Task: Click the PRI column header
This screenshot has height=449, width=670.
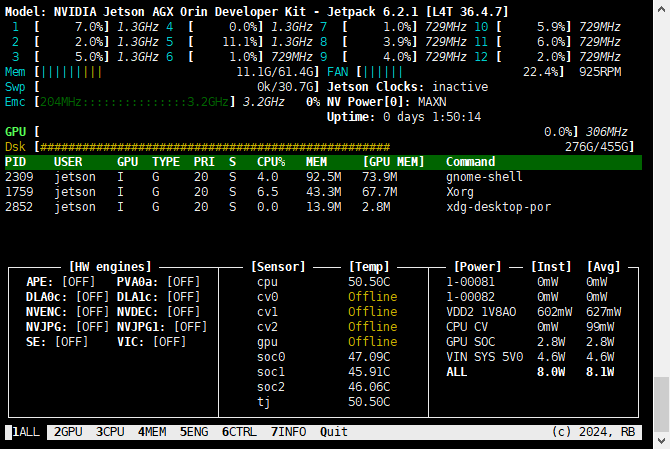Action: point(204,162)
